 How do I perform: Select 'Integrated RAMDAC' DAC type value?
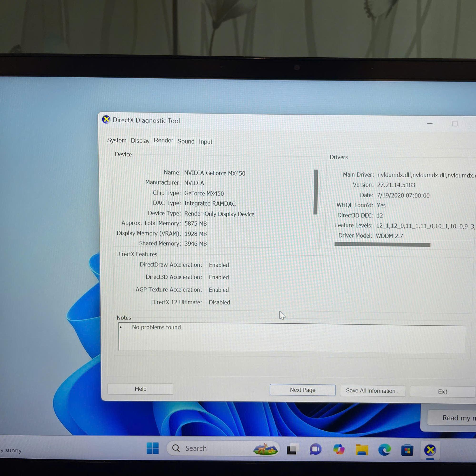[x=210, y=203]
